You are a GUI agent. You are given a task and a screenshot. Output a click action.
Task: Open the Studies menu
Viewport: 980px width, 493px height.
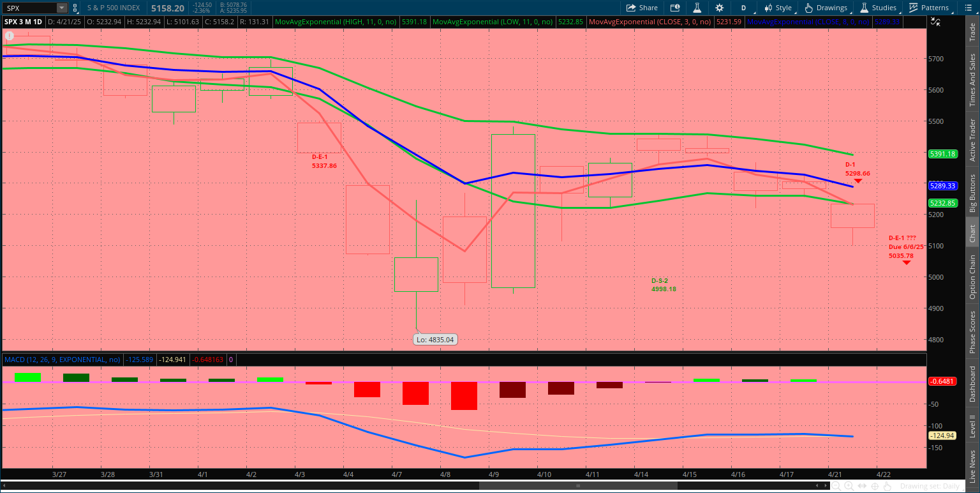[879, 8]
